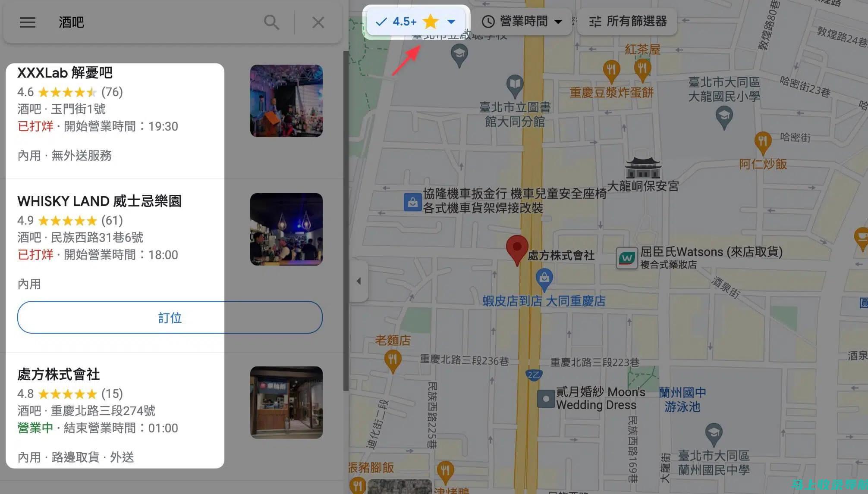Image resolution: width=868 pixels, height=494 pixels.
Task: Clear the search with the X icon
Action: point(318,22)
